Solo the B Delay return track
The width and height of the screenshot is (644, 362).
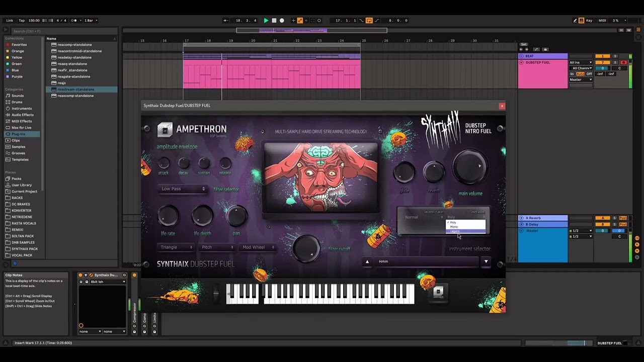(615, 224)
